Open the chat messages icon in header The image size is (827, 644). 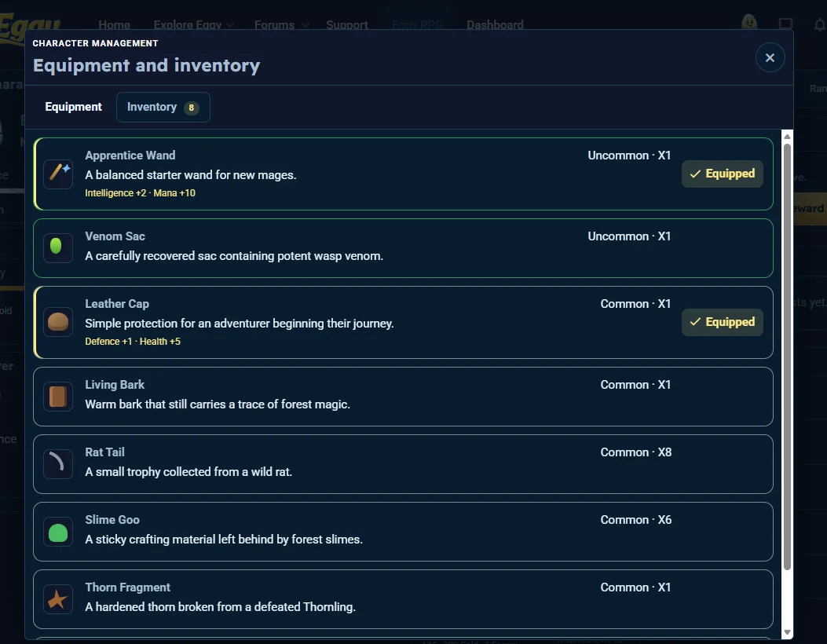pyautogui.click(x=785, y=24)
